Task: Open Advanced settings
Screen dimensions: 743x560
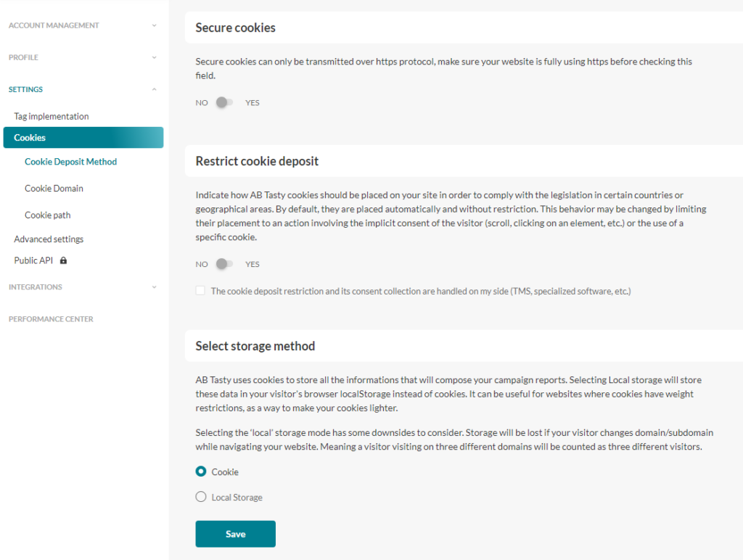Action: pos(49,239)
